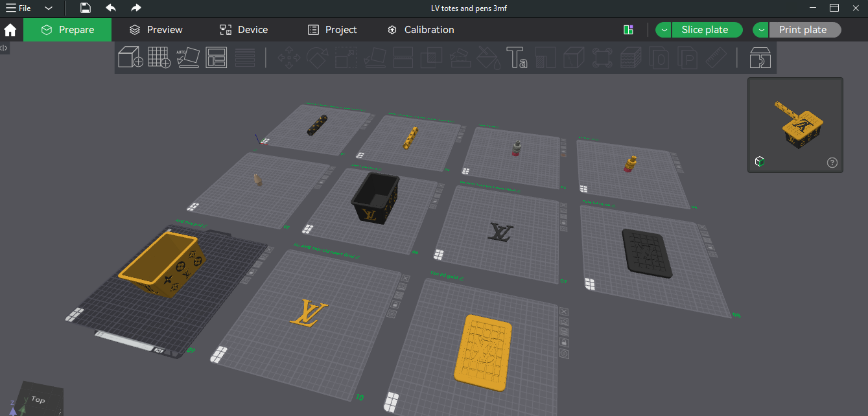Select the Text shape tool

(517, 58)
